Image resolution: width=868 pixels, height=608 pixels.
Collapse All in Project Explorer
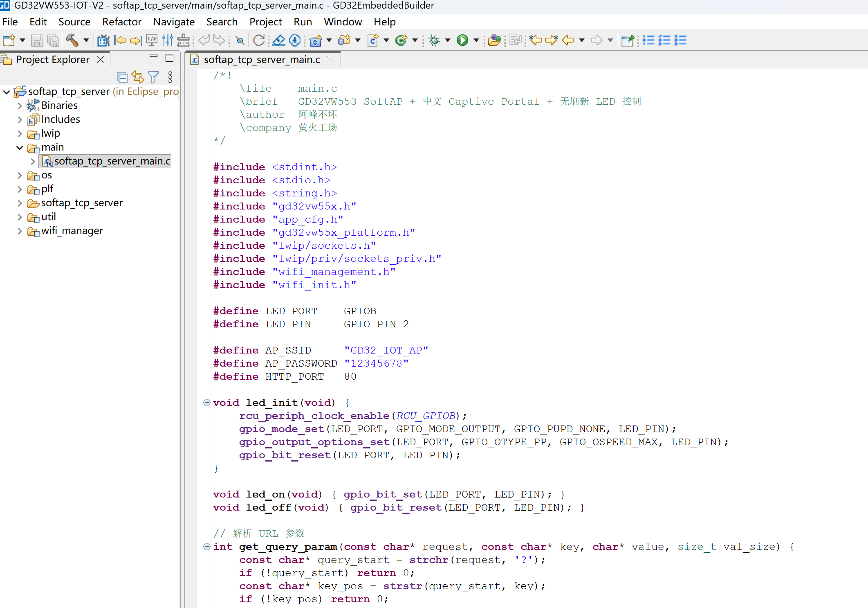(x=122, y=77)
